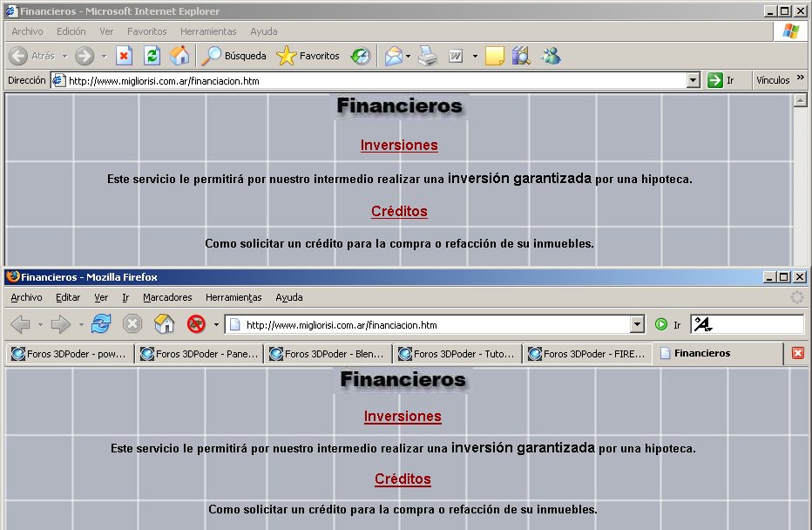Open Messenger icon in Internet Explorer toolbar
The height and width of the screenshot is (530, 812).
[x=551, y=56]
